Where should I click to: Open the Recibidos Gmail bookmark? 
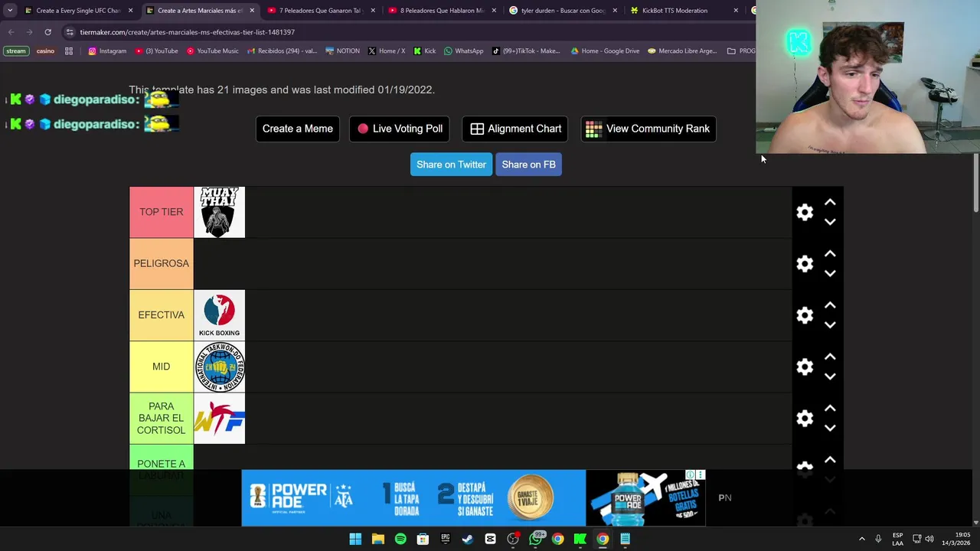(x=282, y=51)
